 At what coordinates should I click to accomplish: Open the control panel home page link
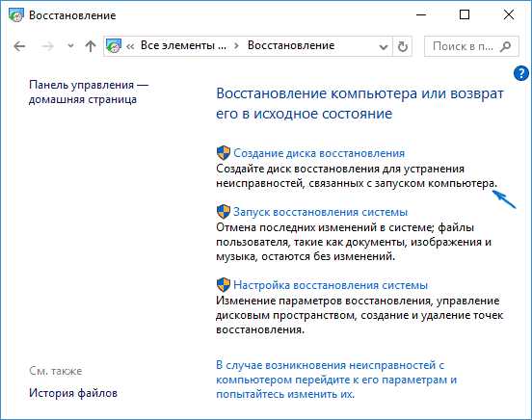tap(89, 92)
